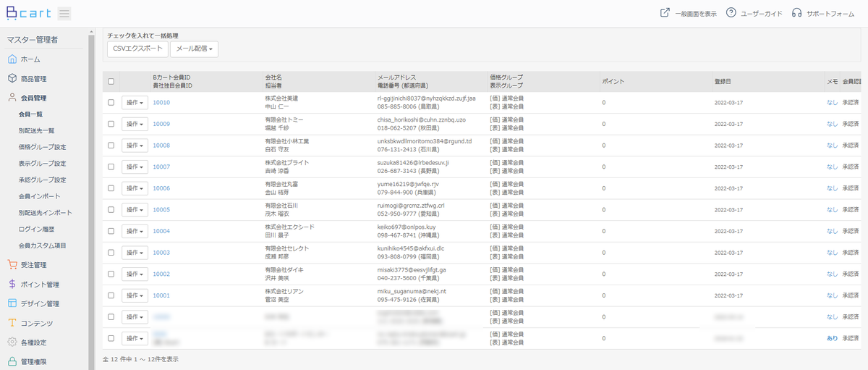Image resolution: width=868 pixels, height=370 pixels.
Task: Click the CSVエクスポート button
Action: [x=137, y=49]
